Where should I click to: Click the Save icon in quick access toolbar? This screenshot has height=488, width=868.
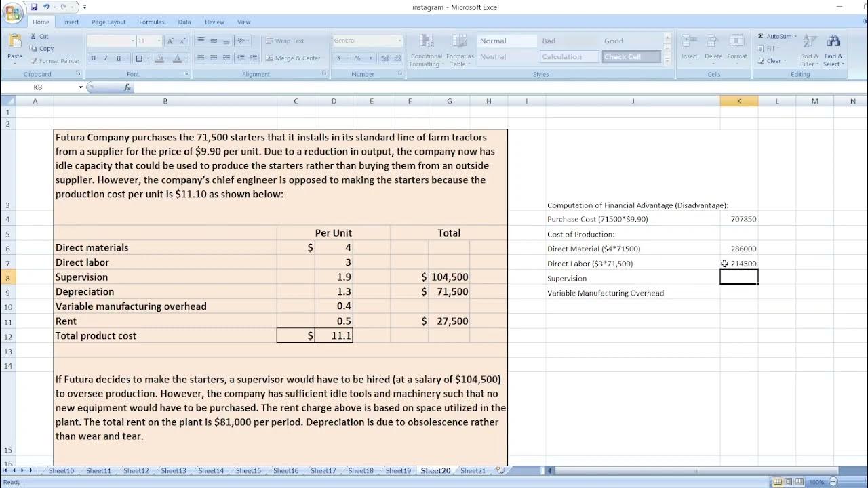pyautogui.click(x=34, y=7)
